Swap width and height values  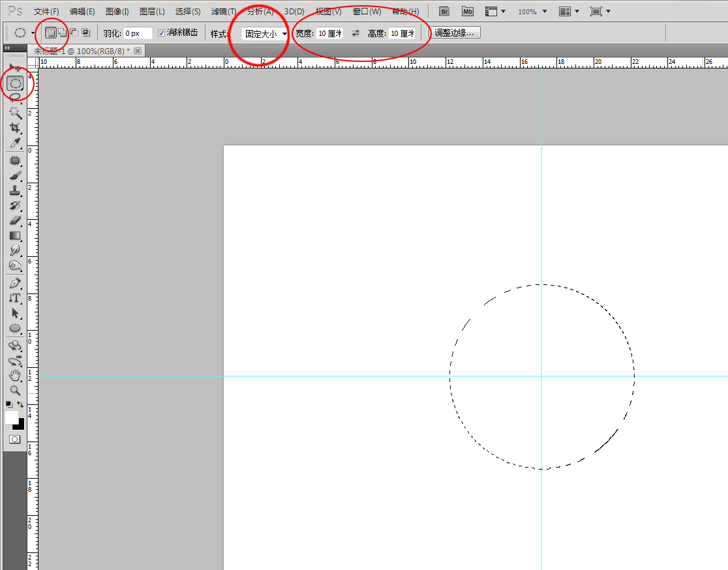tap(356, 33)
